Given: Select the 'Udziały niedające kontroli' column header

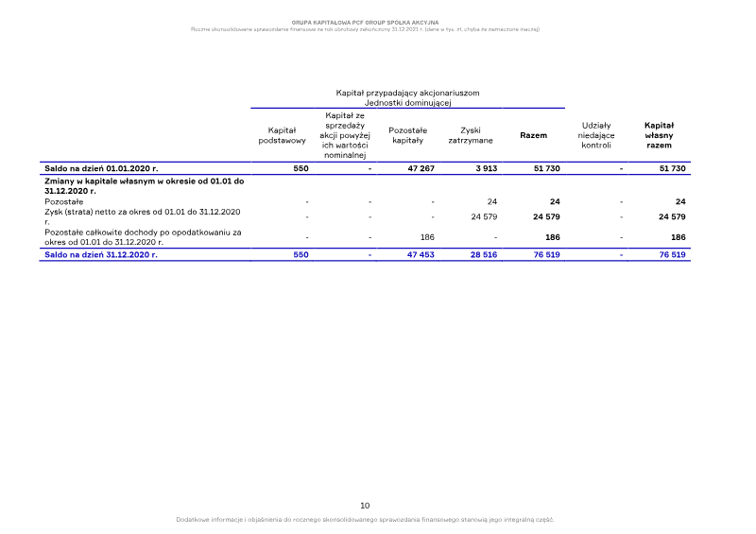Looking at the screenshot, I should click(596, 135).
